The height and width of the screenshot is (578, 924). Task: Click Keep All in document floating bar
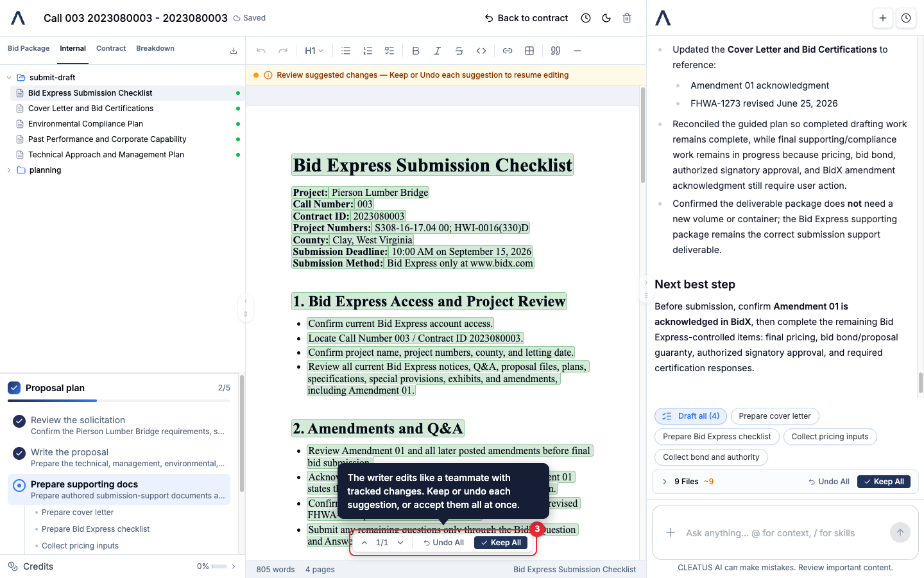(x=501, y=543)
